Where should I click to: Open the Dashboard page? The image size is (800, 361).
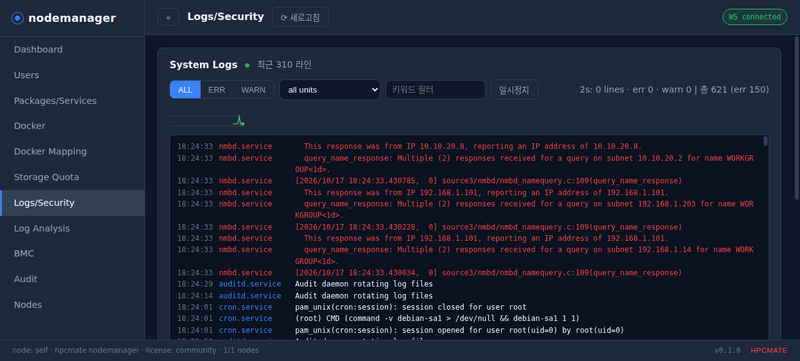coord(72,49)
